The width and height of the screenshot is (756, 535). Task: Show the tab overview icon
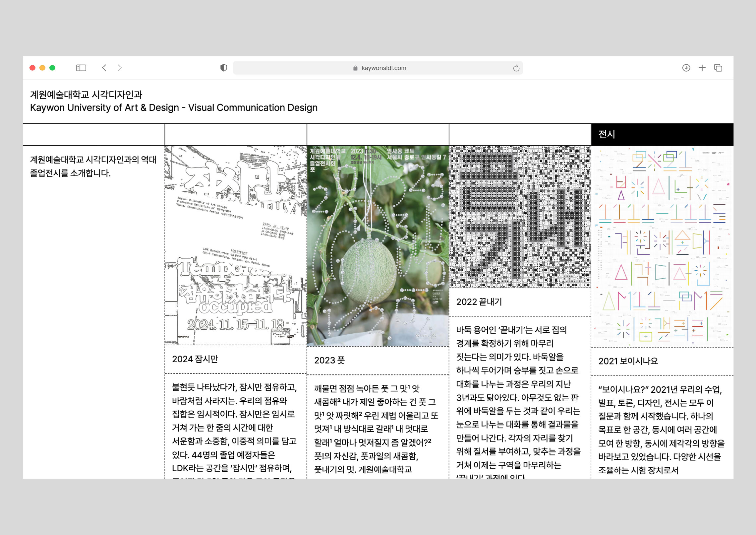point(718,68)
